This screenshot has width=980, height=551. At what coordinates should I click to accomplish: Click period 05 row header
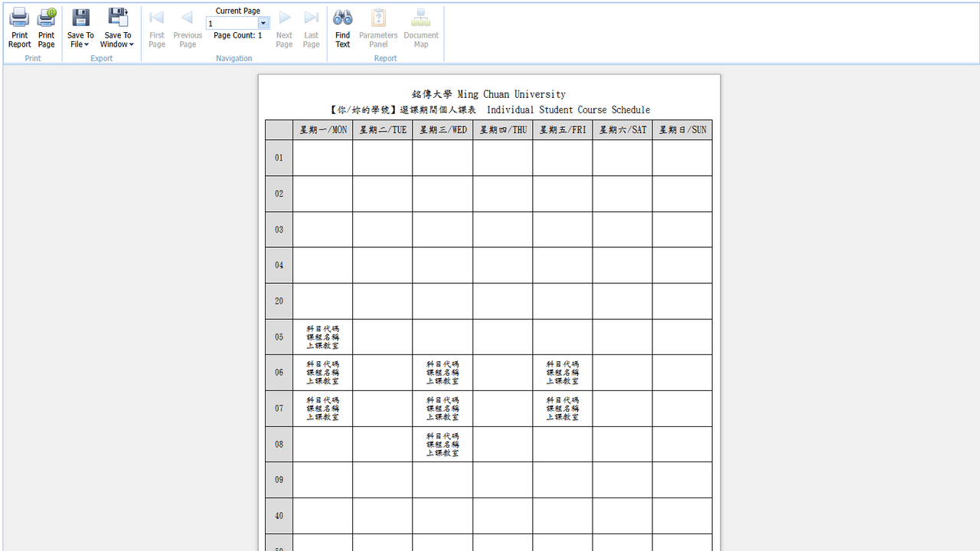pyautogui.click(x=279, y=337)
